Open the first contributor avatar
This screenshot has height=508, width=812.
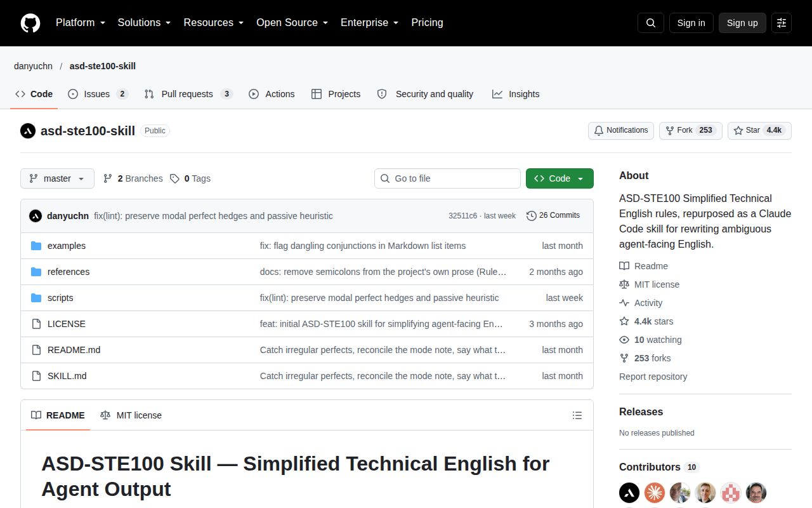[629, 493]
